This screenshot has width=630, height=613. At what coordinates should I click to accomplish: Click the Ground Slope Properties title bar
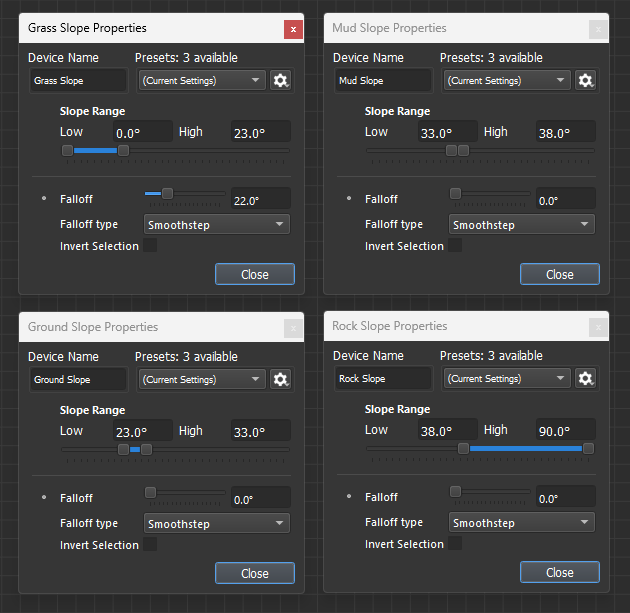tap(150, 327)
